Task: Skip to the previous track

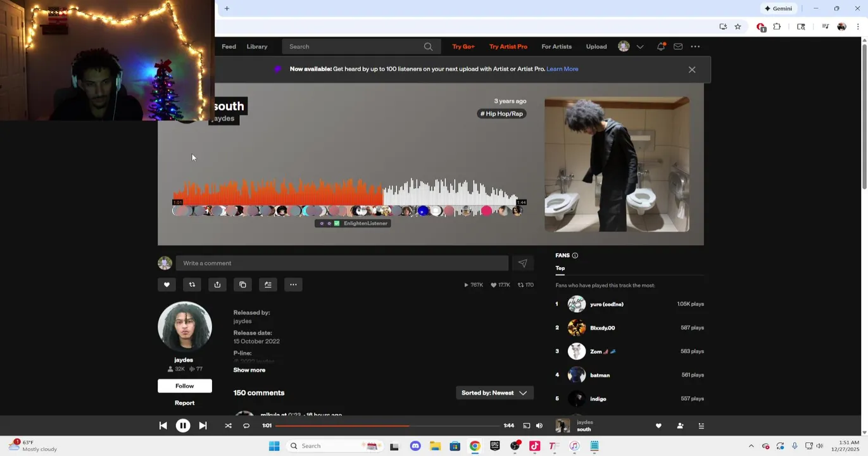Action: [x=163, y=426]
